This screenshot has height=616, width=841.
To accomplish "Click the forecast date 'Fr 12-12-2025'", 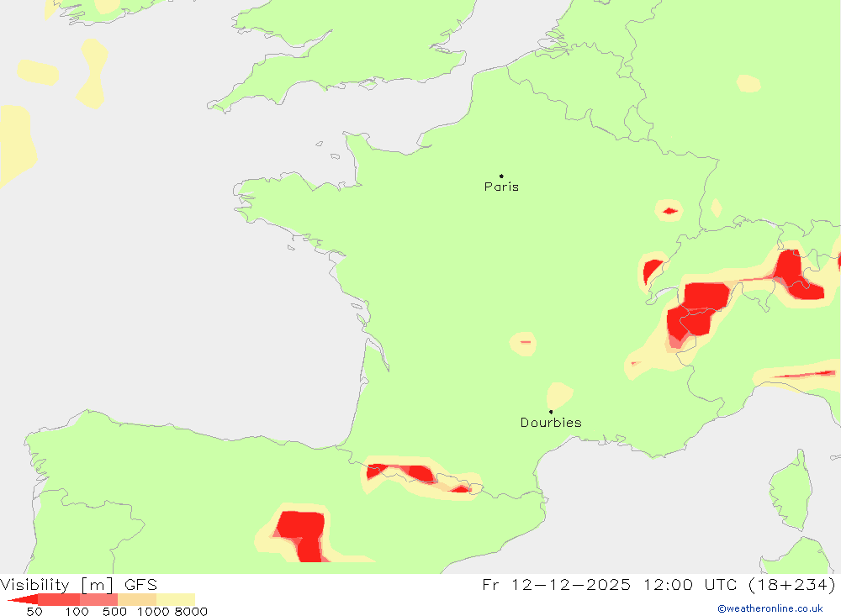I will pyautogui.click(x=556, y=584).
